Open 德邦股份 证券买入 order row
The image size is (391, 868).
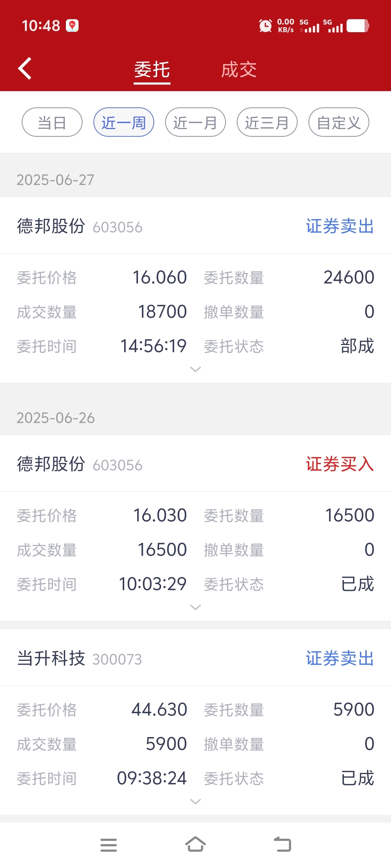(x=195, y=464)
